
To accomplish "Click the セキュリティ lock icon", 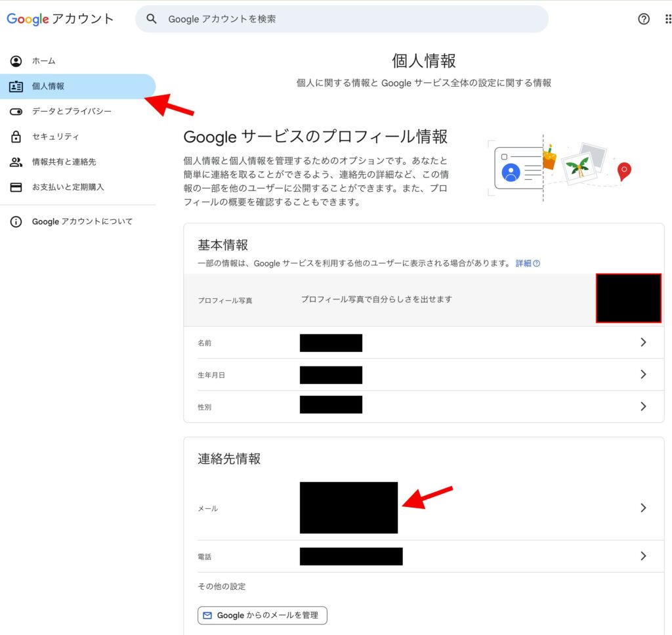I will [16, 137].
